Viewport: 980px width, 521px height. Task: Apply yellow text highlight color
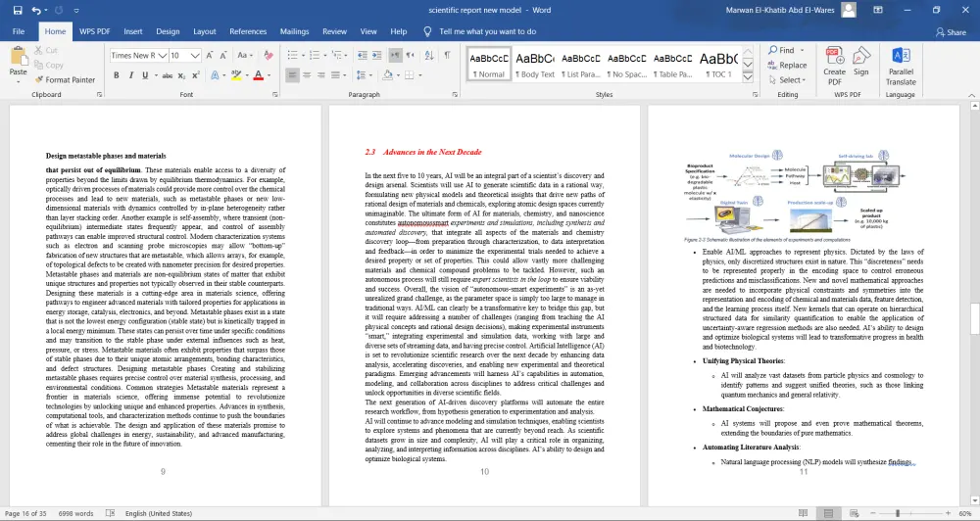click(235, 75)
